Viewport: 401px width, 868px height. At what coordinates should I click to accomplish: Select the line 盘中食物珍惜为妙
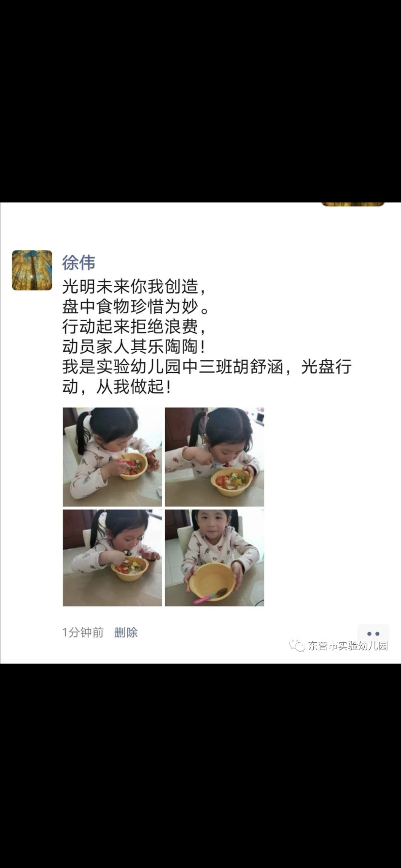[130, 307]
